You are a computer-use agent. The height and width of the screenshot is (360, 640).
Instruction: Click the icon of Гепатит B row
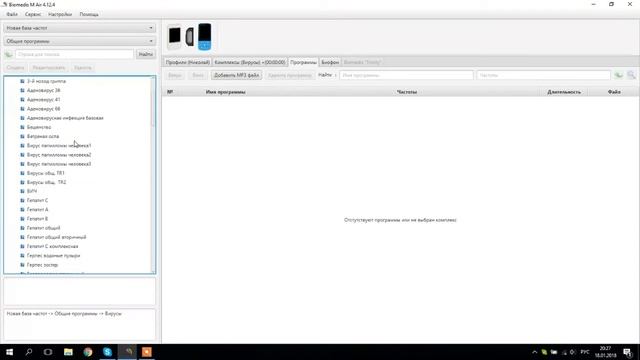22,219
